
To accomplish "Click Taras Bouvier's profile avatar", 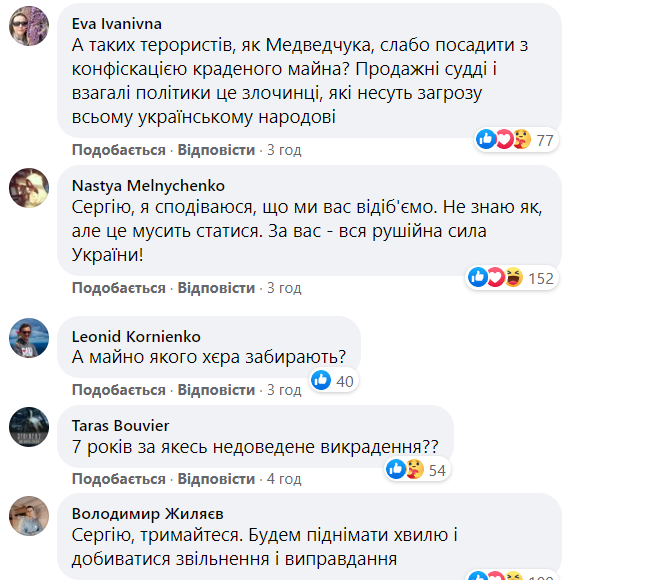I will (30, 426).
